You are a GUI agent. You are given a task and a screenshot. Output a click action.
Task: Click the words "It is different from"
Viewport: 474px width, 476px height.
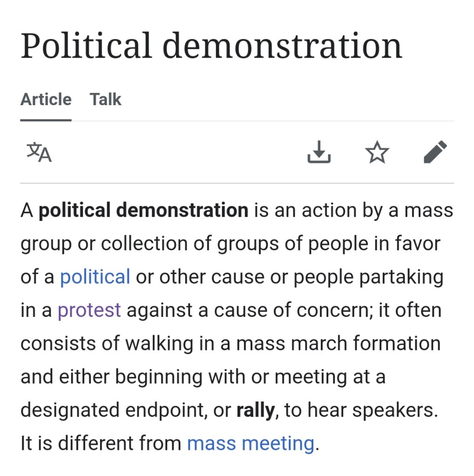(101, 443)
